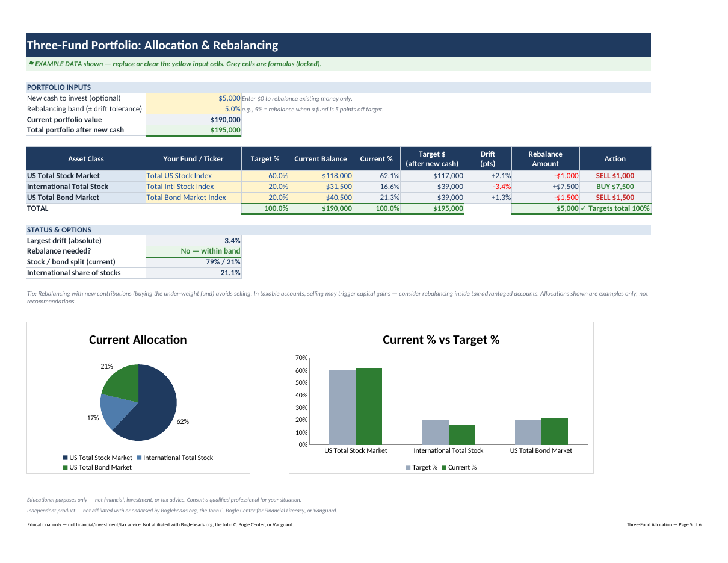Click the Largest drift 3.4% value

tap(194, 241)
